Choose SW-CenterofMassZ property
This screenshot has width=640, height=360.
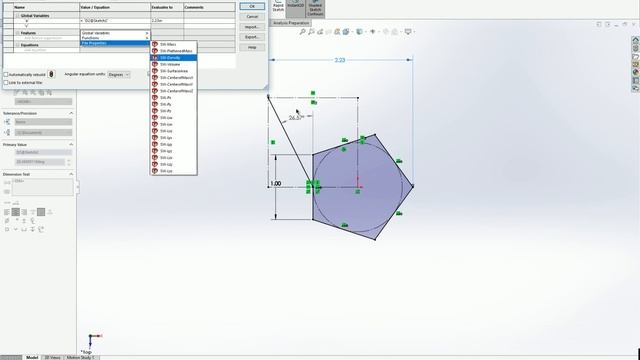point(174,91)
